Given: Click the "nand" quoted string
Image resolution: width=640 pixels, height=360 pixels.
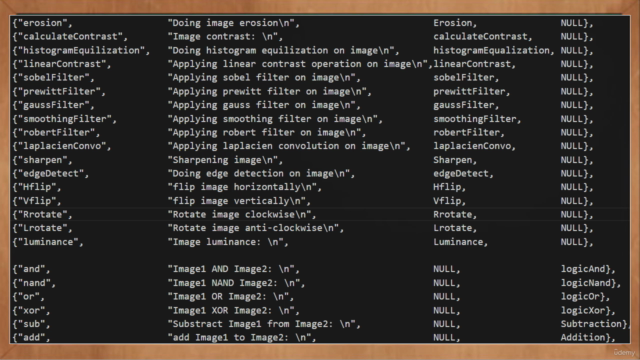Looking at the screenshot, I should pos(34,283).
